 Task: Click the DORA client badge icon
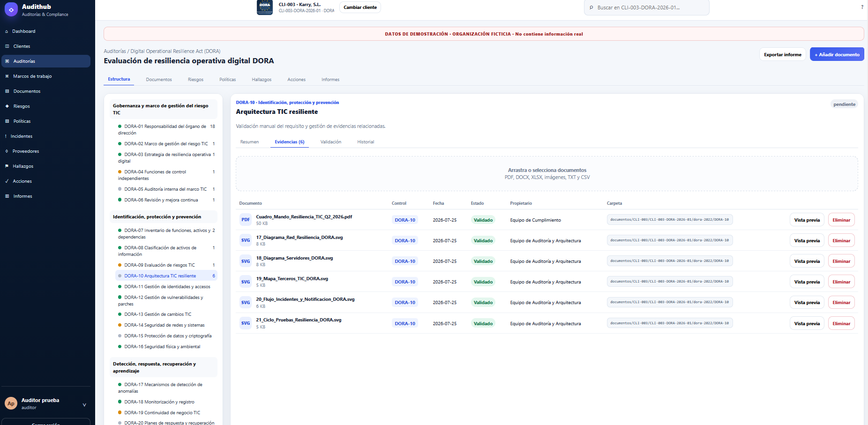(265, 7)
